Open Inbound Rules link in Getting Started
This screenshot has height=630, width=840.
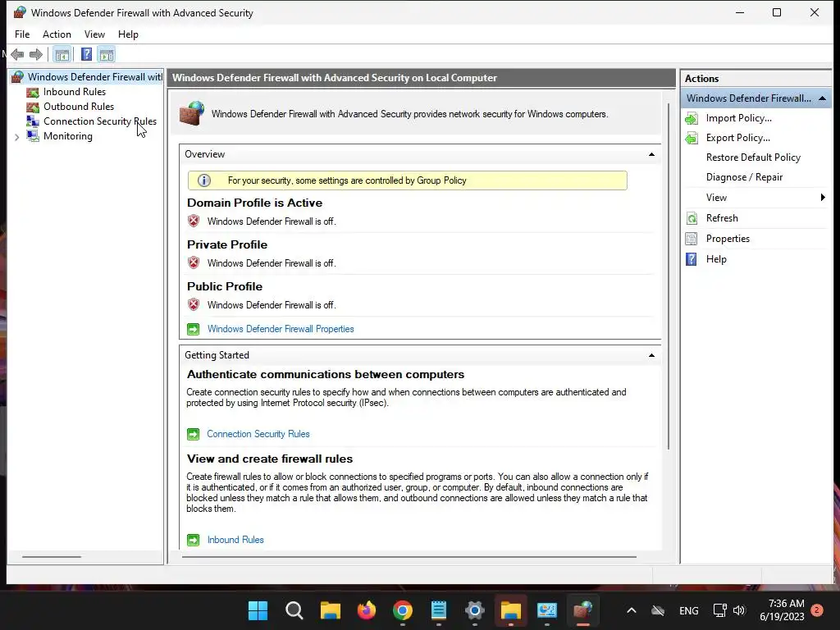tap(235, 540)
